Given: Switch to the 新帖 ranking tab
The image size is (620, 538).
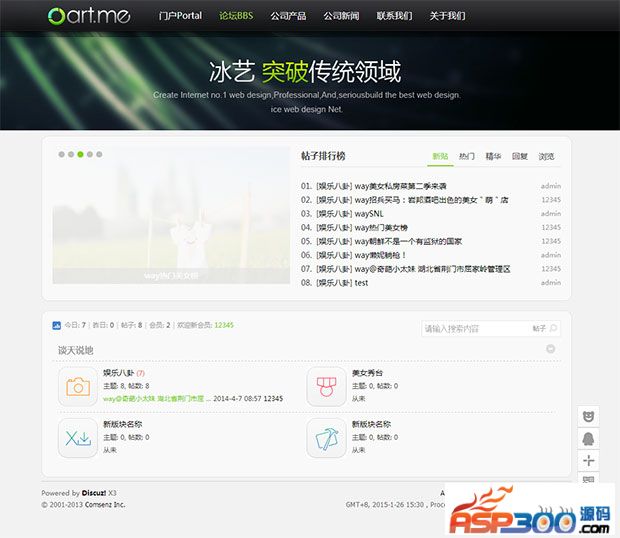Looking at the screenshot, I should [x=440, y=156].
